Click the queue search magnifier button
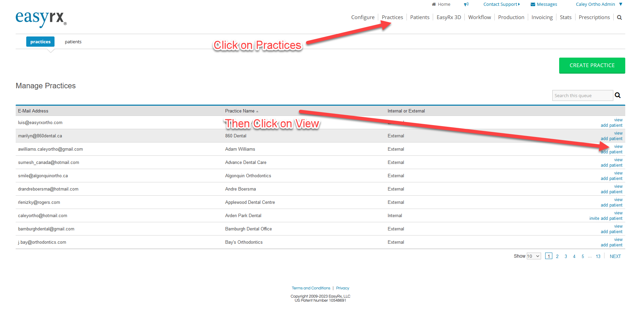This screenshot has width=644, height=317. 618,95
